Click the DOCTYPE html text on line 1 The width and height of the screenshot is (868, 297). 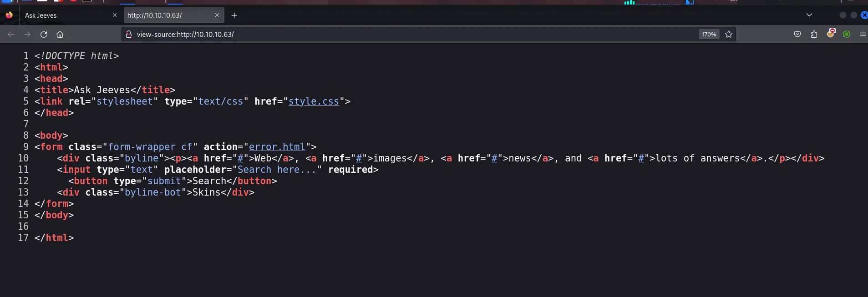[76, 56]
